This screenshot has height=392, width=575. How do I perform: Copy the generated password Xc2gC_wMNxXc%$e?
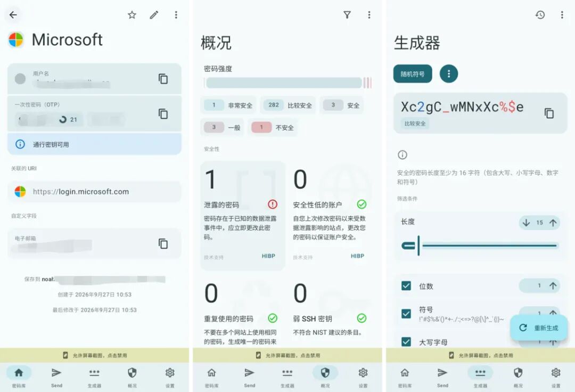[549, 113]
